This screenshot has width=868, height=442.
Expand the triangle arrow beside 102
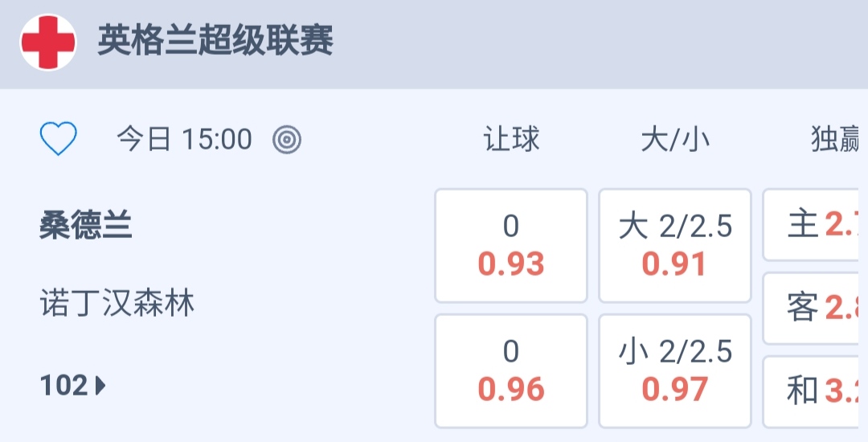(x=100, y=387)
